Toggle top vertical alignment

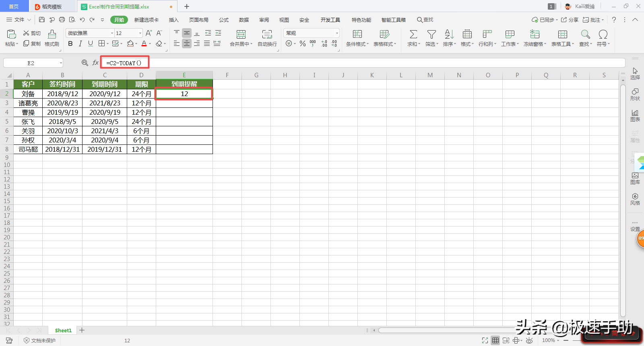click(x=177, y=33)
